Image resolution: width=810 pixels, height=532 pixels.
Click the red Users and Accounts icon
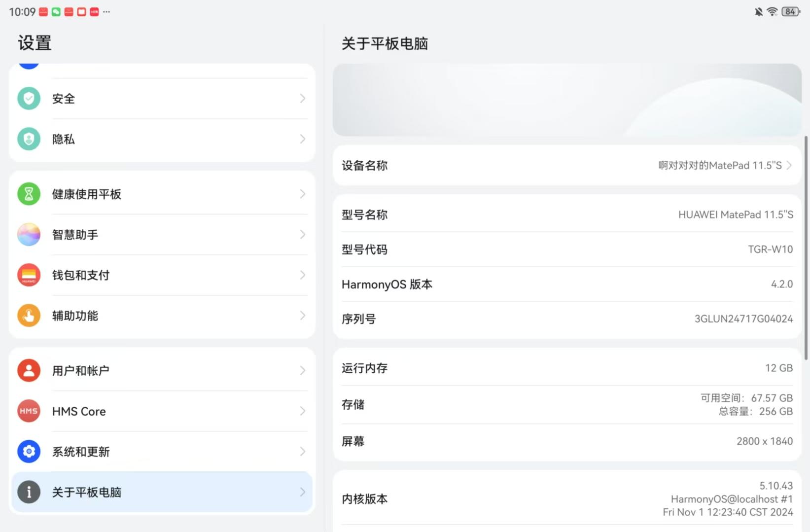point(29,371)
